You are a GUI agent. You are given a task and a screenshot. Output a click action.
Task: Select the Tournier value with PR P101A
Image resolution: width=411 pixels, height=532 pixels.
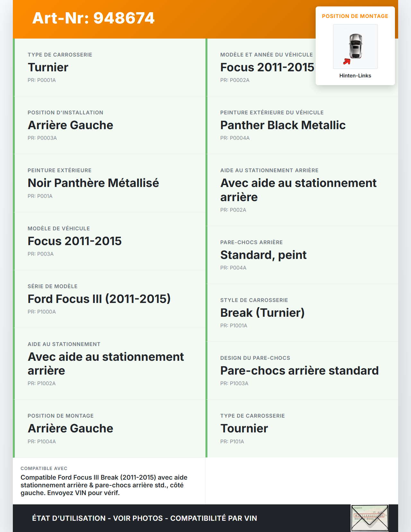[244, 428]
